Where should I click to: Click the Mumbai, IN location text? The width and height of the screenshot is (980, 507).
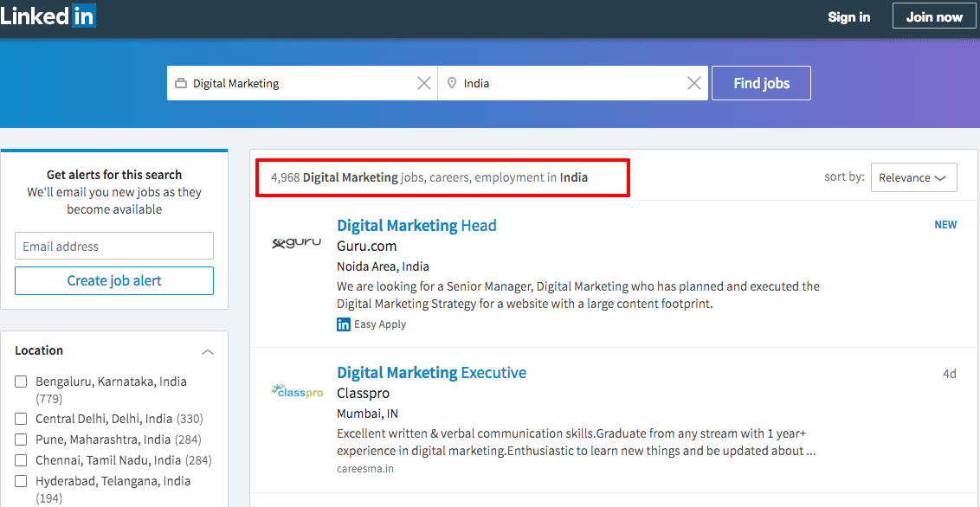coord(367,414)
